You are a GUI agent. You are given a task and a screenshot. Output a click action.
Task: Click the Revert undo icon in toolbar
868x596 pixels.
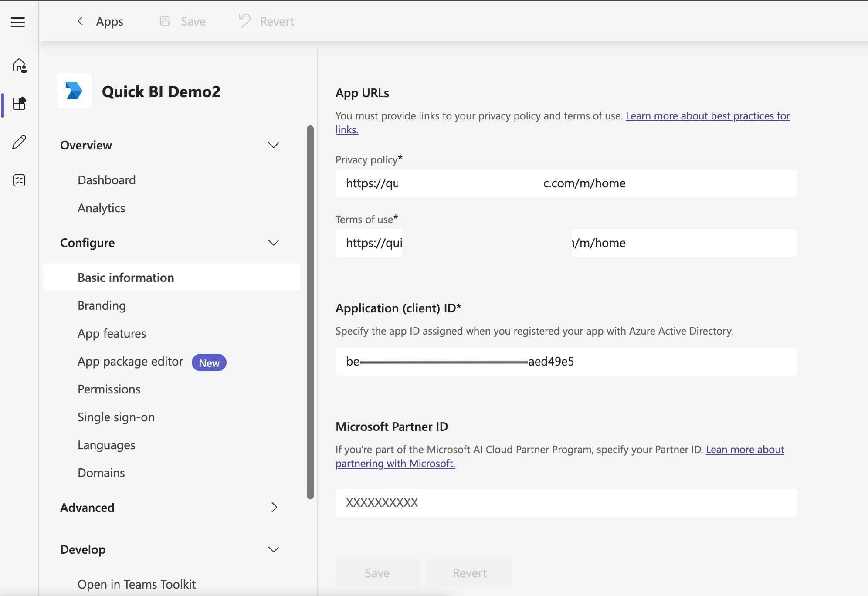pyautogui.click(x=245, y=21)
